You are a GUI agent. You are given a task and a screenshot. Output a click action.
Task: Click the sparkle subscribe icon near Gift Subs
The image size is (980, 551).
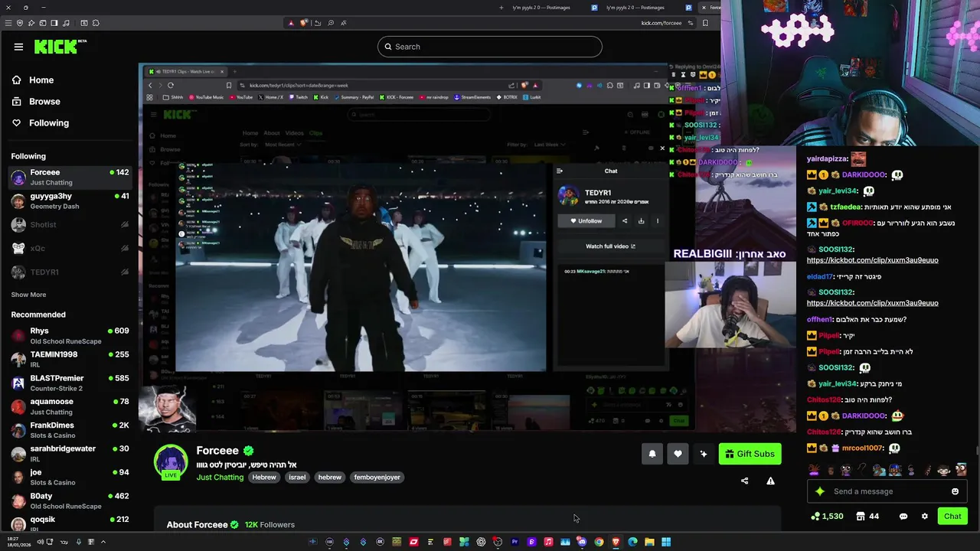point(704,454)
